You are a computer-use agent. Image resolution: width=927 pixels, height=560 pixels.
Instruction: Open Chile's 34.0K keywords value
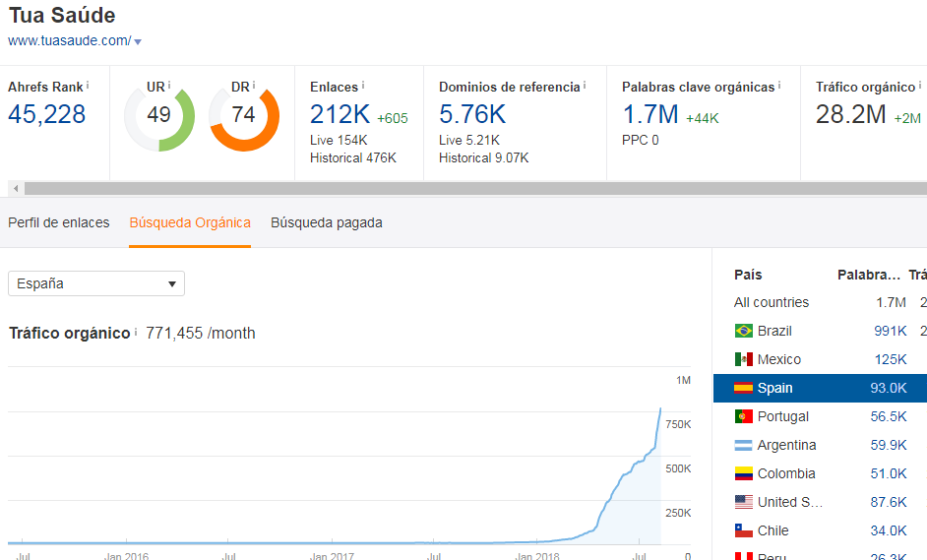point(889,530)
